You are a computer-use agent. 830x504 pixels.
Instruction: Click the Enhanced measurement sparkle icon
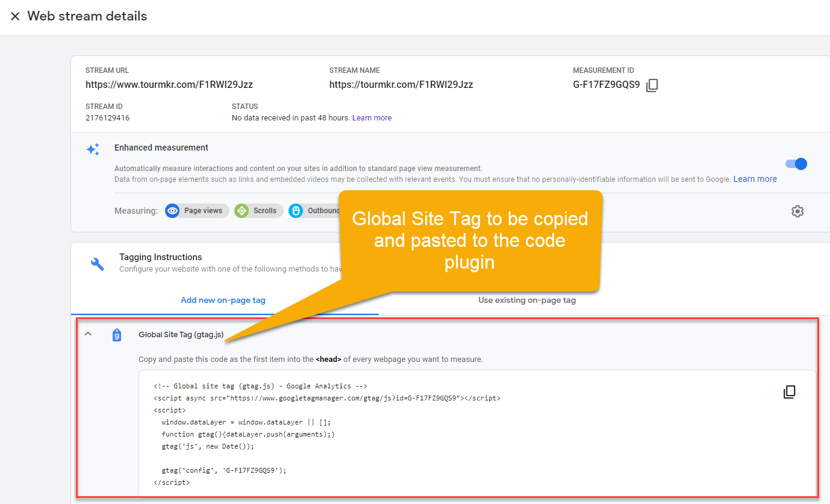point(93,149)
